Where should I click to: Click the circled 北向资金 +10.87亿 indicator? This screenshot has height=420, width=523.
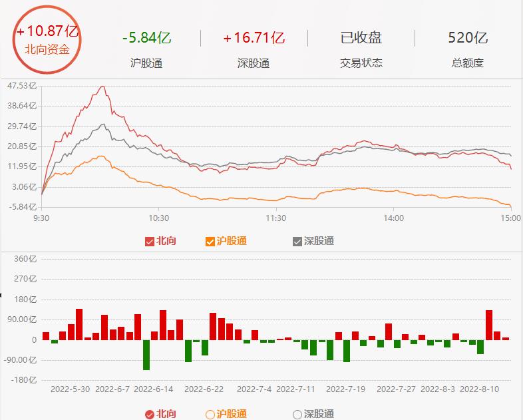[47, 40]
